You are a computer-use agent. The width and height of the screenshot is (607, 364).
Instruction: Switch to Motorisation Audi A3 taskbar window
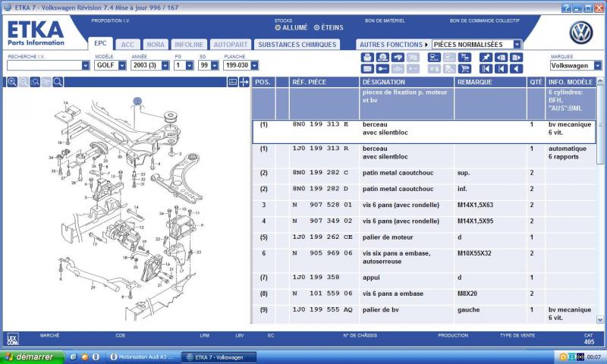[142, 357]
